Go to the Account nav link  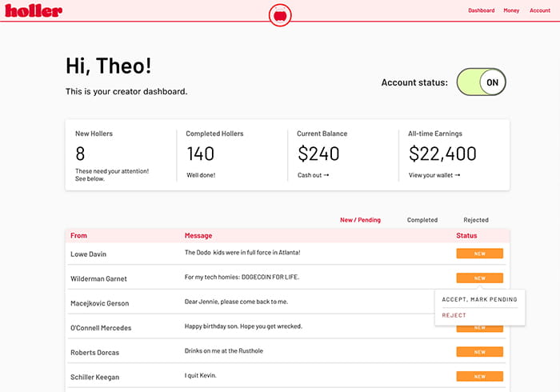540,10
